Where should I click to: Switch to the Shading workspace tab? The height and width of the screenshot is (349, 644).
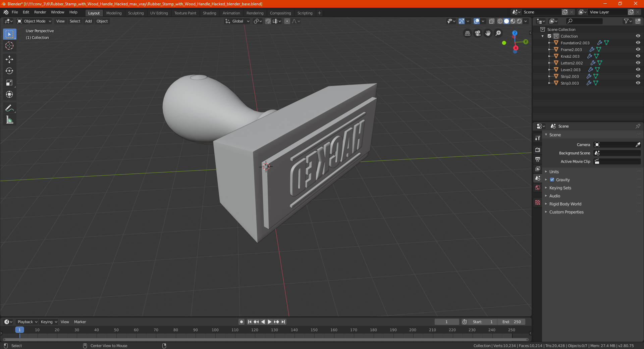(x=209, y=13)
